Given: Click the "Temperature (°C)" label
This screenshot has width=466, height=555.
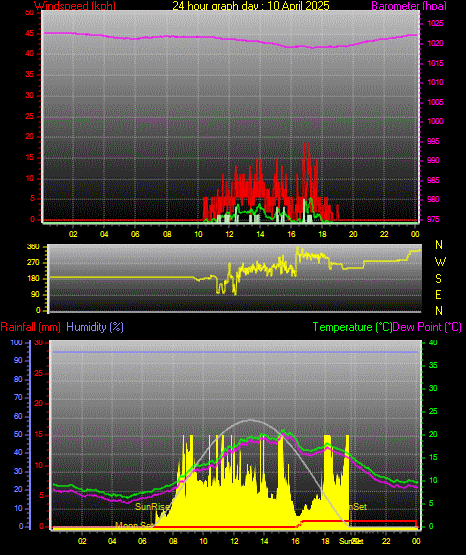Looking at the screenshot, I should tap(352, 327).
